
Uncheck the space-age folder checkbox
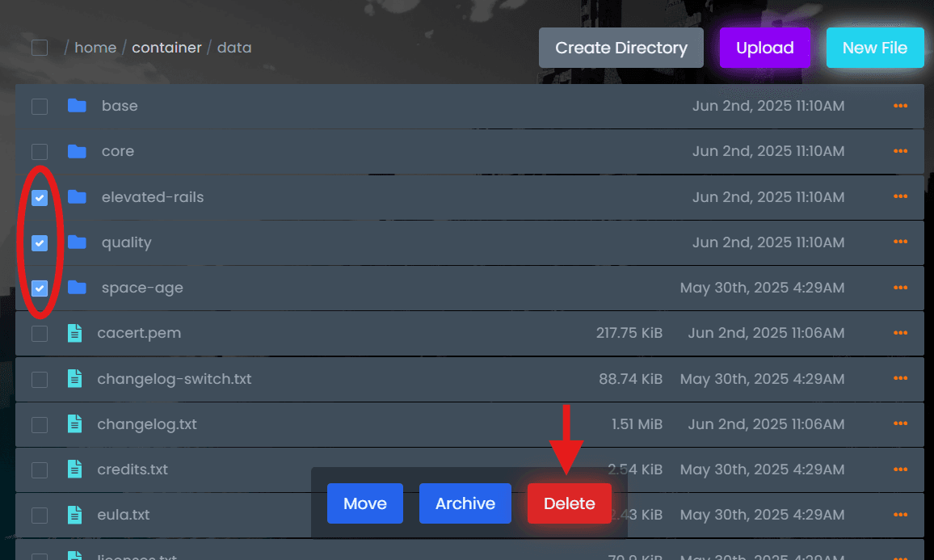(40, 288)
